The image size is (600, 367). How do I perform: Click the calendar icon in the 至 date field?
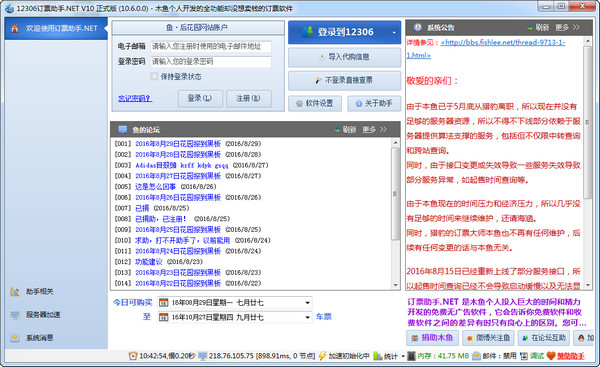point(163,317)
